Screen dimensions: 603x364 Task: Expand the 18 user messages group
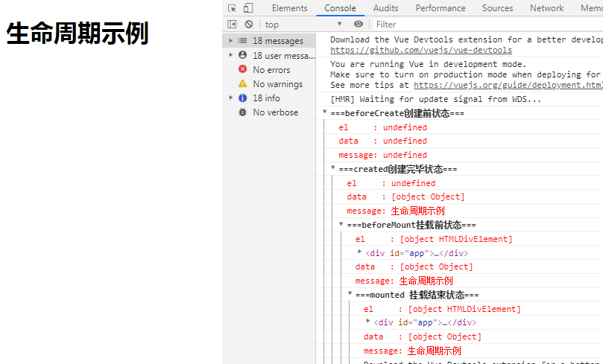[231, 55]
